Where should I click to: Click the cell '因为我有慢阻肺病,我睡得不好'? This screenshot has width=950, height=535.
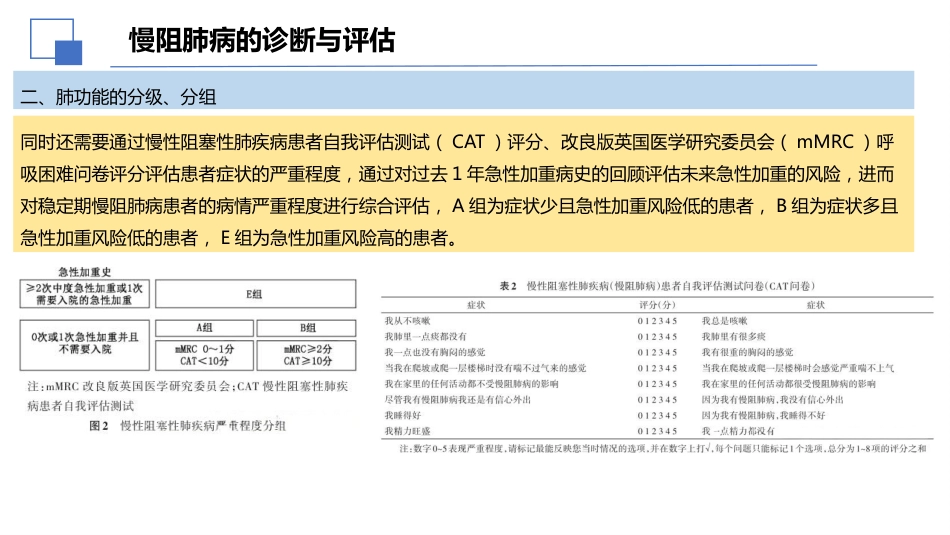763,416
